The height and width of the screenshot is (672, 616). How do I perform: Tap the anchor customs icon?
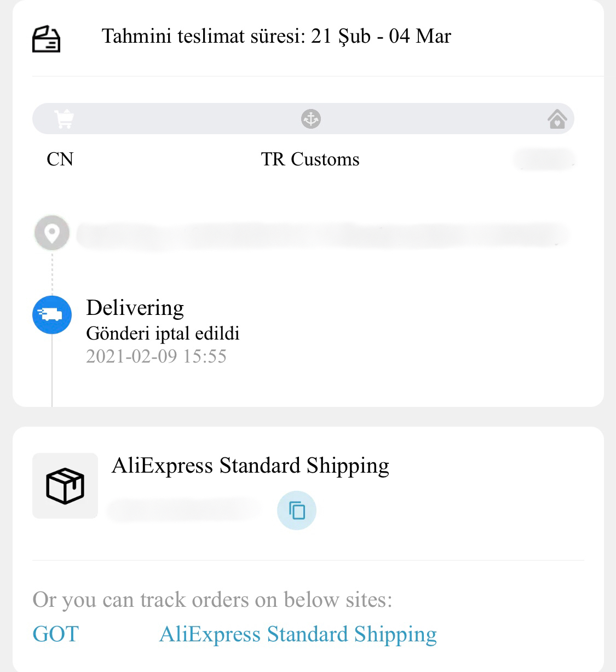click(311, 119)
